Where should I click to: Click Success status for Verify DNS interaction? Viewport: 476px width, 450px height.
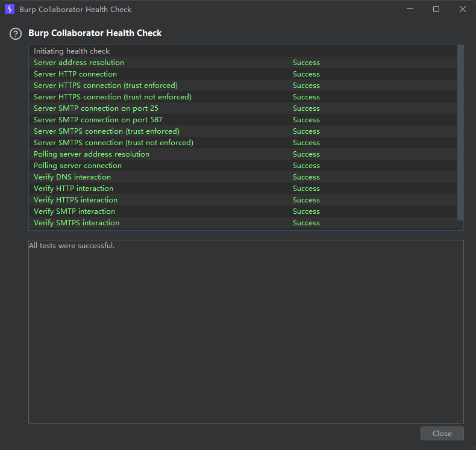pos(306,177)
